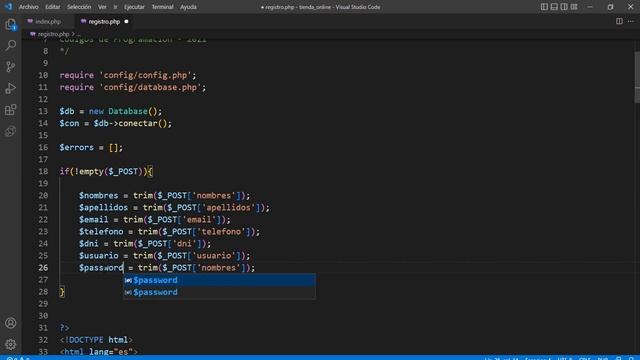Open the Extensions view
This screenshot has height=360, width=640.
point(11,110)
